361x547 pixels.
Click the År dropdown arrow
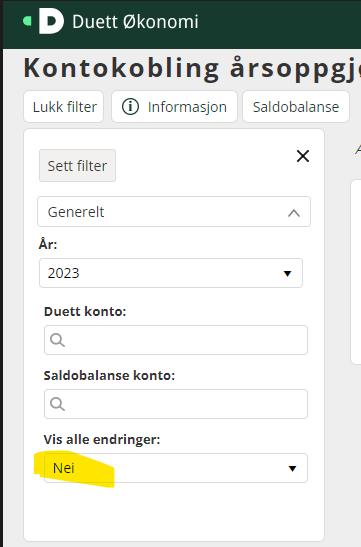tap(287, 274)
